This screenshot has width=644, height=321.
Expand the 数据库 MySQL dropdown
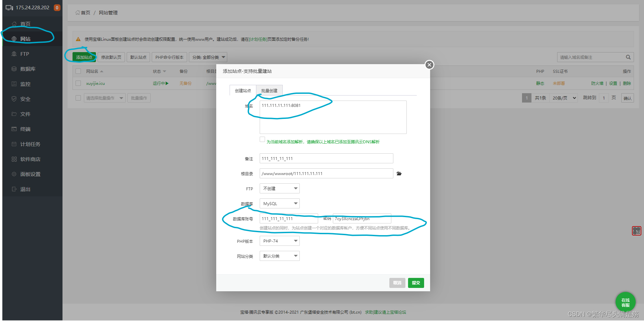click(x=279, y=203)
